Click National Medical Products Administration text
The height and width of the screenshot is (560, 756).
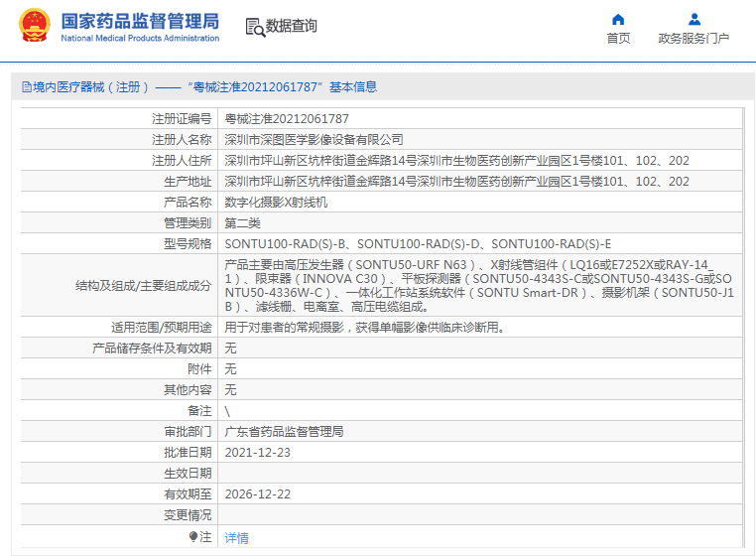click(x=140, y=38)
